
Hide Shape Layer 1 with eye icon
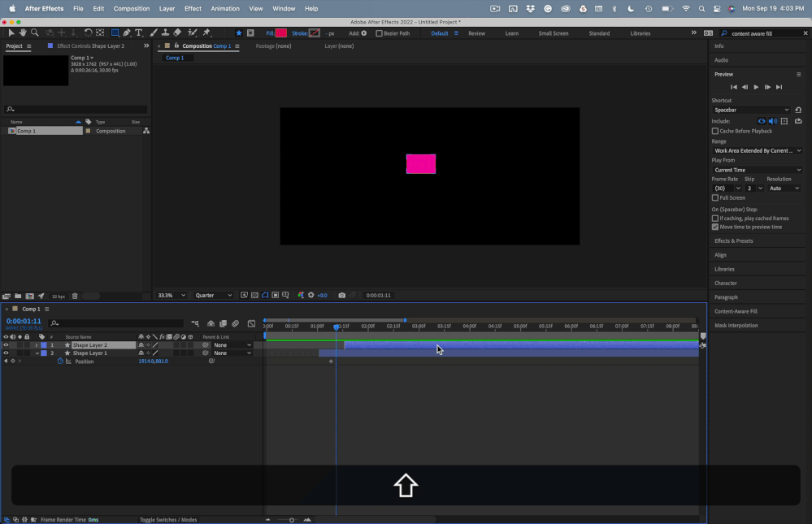6,353
